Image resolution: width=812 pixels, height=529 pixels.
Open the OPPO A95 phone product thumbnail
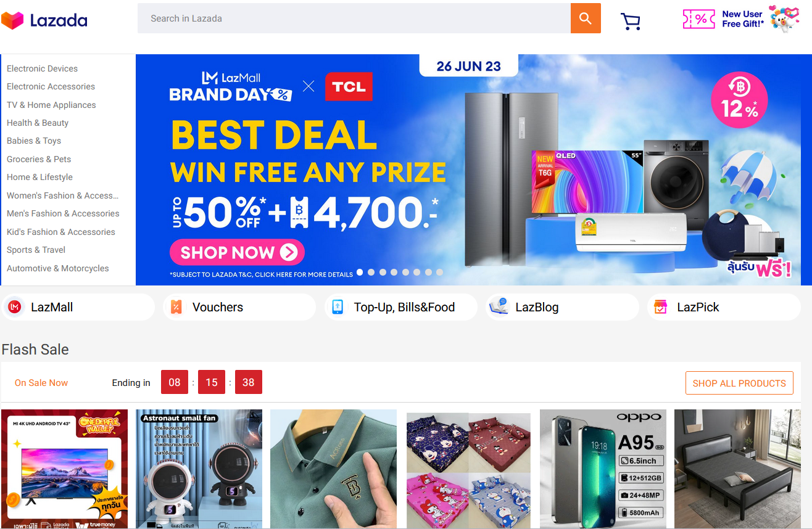(x=603, y=469)
